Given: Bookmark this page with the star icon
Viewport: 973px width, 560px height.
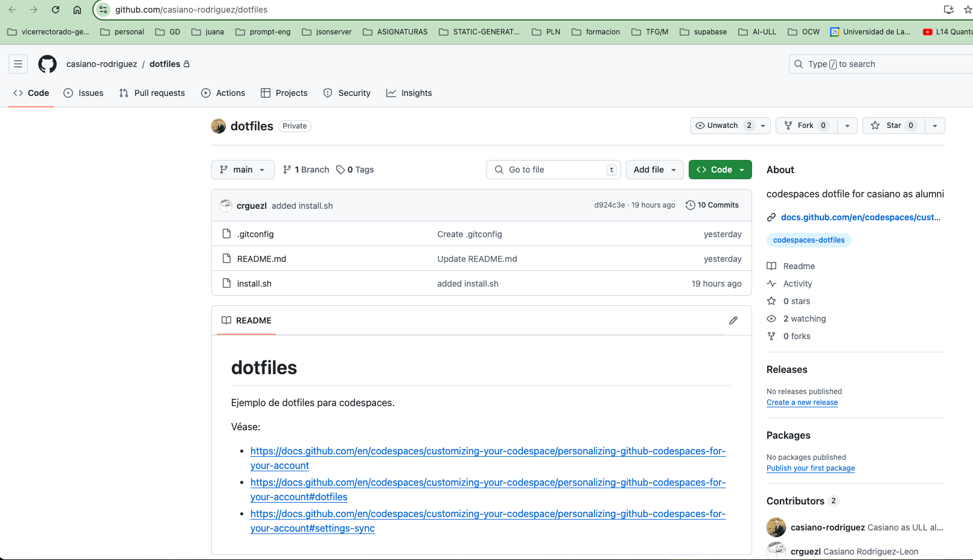Looking at the screenshot, I should (968, 10).
